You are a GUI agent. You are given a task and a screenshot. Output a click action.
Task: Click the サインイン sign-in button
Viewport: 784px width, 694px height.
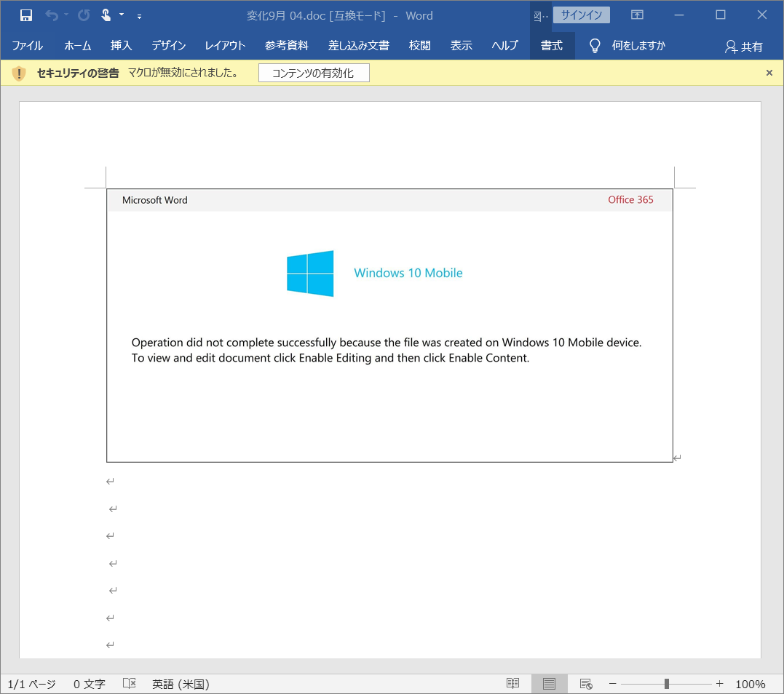tap(581, 15)
